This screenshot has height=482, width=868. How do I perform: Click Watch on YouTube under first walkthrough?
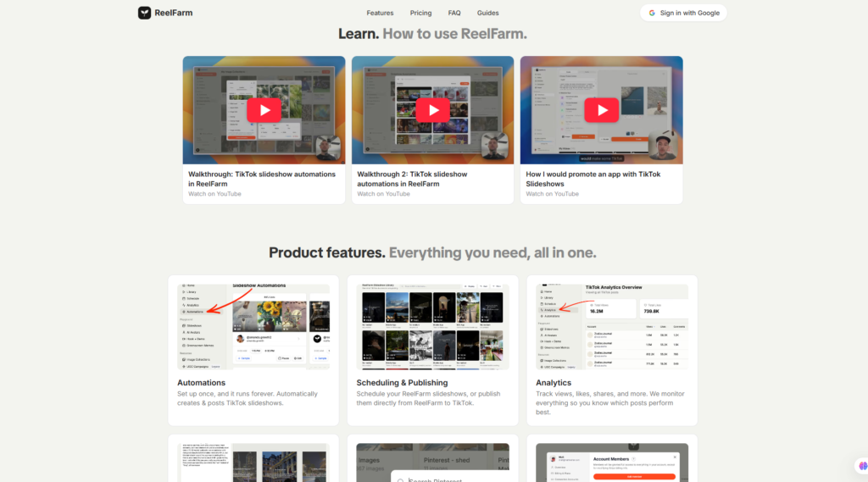[x=214, y=194]
